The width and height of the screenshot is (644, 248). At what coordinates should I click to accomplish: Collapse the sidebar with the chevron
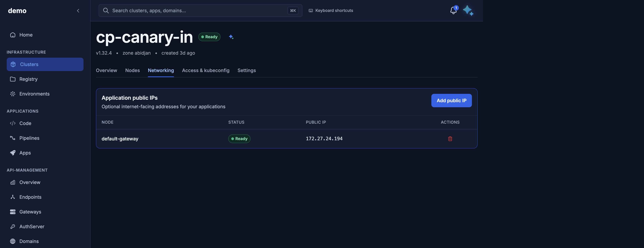[x=78, y=11]
